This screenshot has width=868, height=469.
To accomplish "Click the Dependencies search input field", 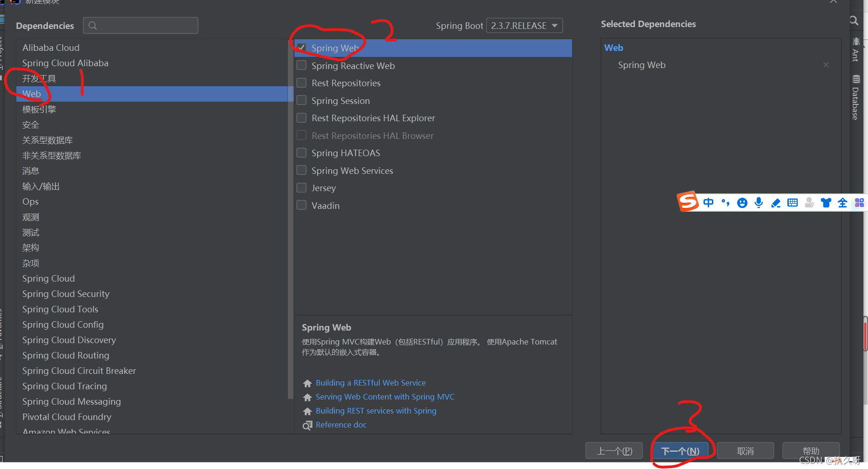I will pos(141,25).
